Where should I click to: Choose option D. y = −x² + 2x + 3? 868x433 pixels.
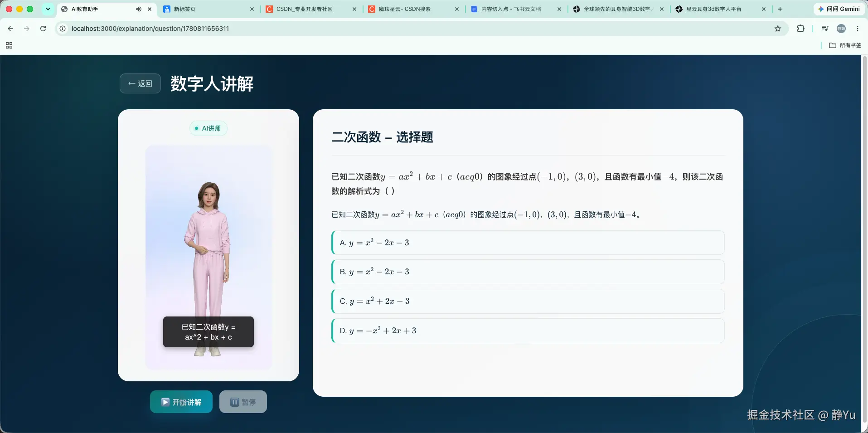click(528, 331)
